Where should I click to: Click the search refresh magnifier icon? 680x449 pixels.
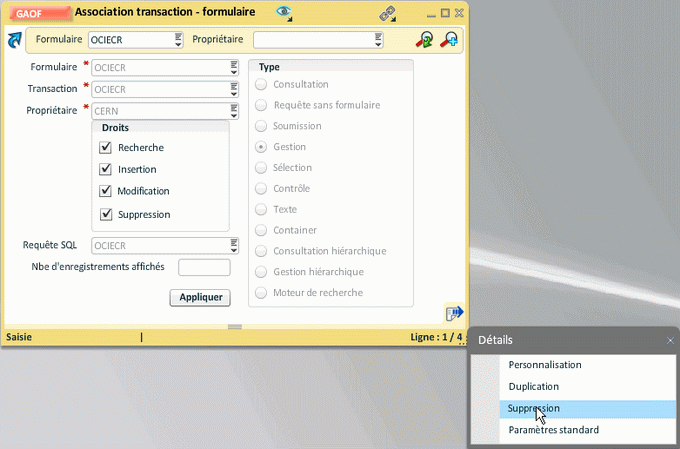pos(425,40)
